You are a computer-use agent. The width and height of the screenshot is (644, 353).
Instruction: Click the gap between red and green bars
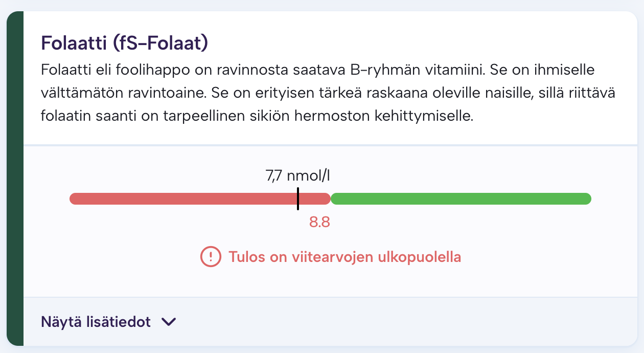(331, 198)
